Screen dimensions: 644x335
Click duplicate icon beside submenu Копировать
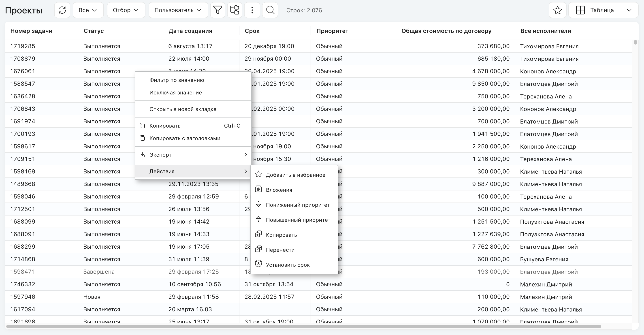[x=258, y=234]
